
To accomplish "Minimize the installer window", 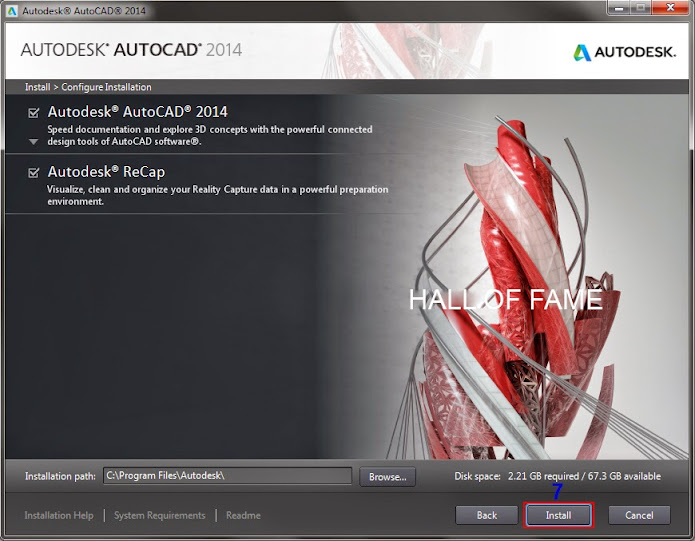I will 619,8.
